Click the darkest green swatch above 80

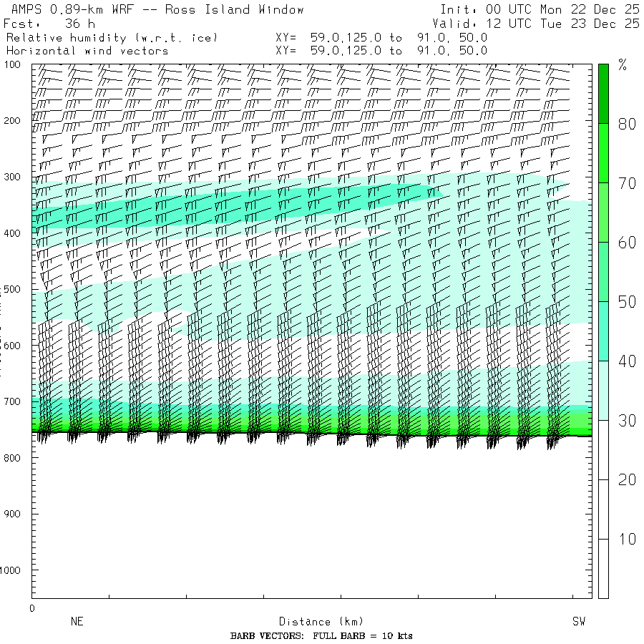603,93
